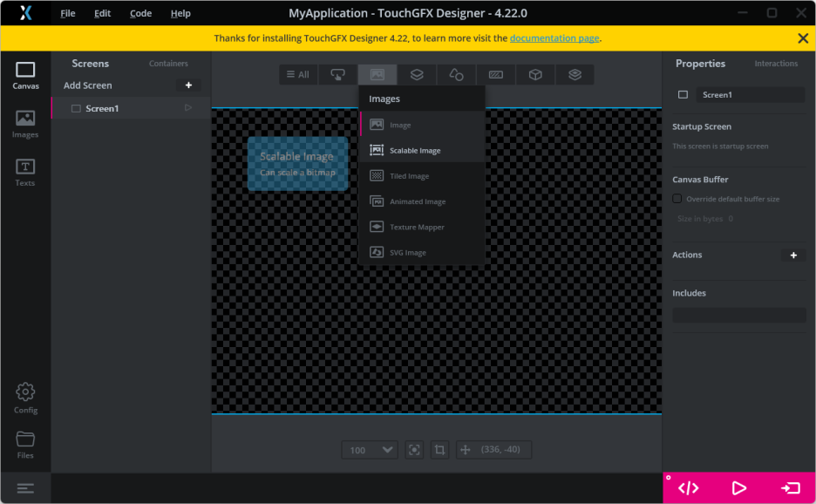Click the crop canvas icon
Image resolution: width=816 pixels, height=504 pixels.
tap(439, 450)
